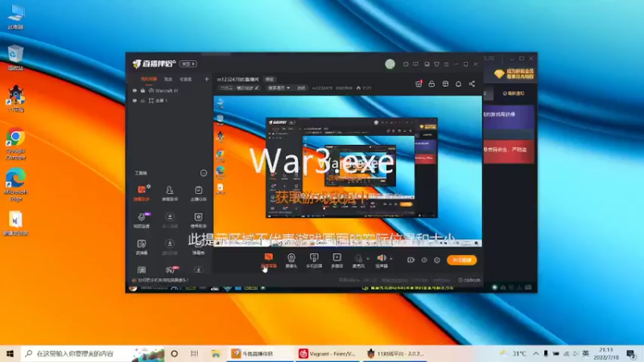Add a phone screen-casting source

pyautogui.click(x=314, y=260)
